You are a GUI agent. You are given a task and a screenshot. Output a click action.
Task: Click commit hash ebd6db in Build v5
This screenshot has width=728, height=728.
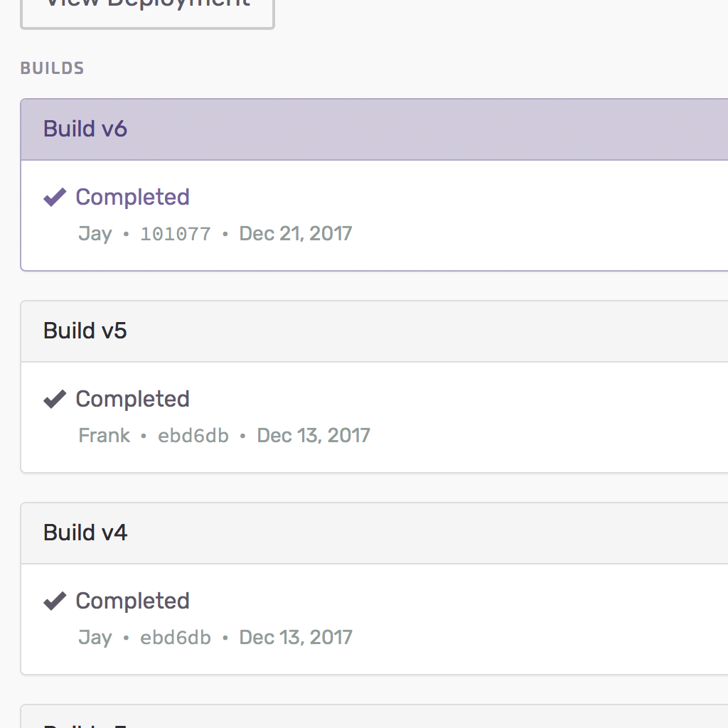coord(193,436)
